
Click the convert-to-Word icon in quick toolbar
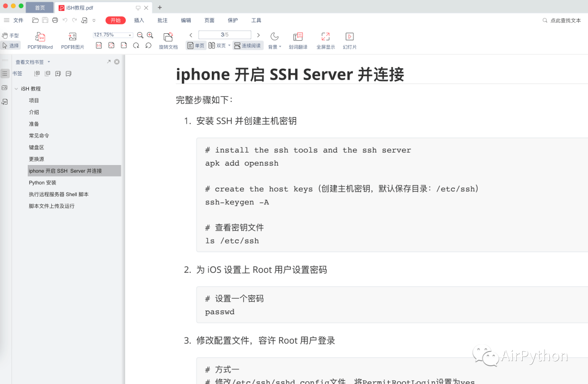click(x=84, y=20)
